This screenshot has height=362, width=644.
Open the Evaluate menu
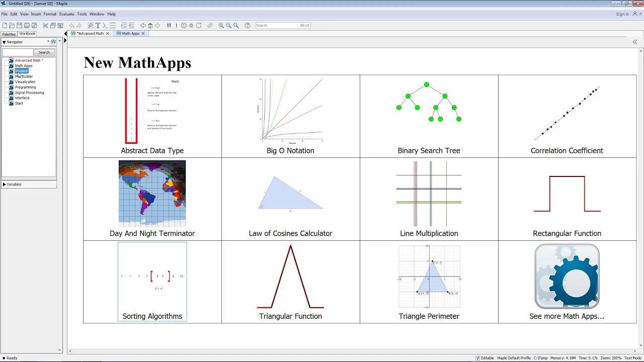coord(66,14)
